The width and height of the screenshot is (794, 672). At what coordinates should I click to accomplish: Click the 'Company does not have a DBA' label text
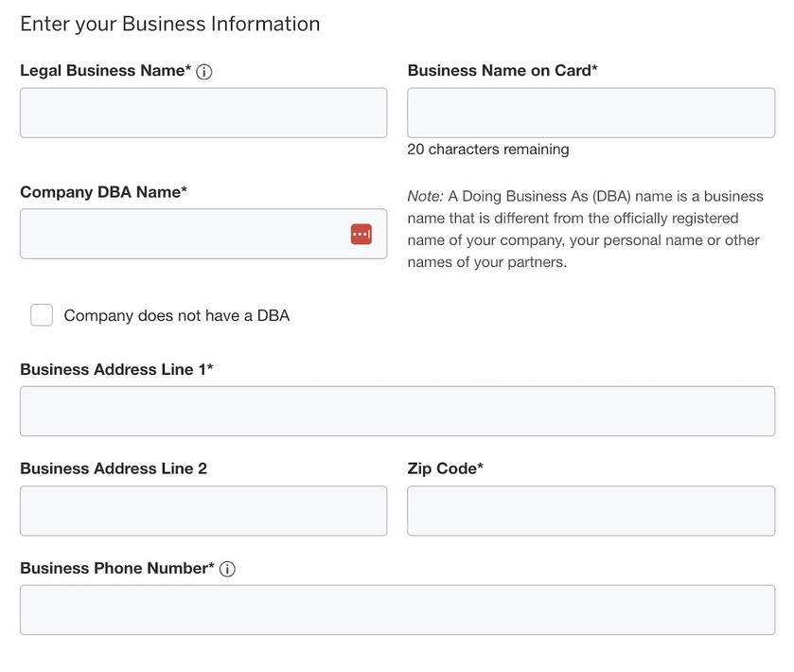click(x=177, y=315)
